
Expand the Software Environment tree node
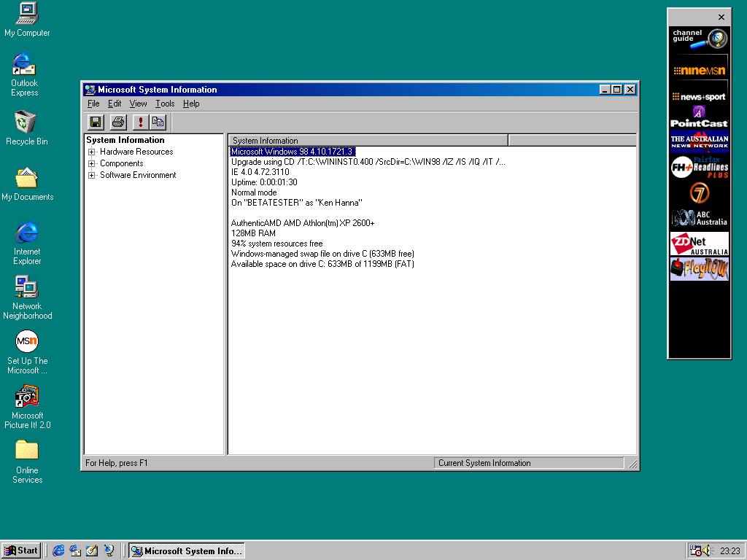click(x=91, y=175)
